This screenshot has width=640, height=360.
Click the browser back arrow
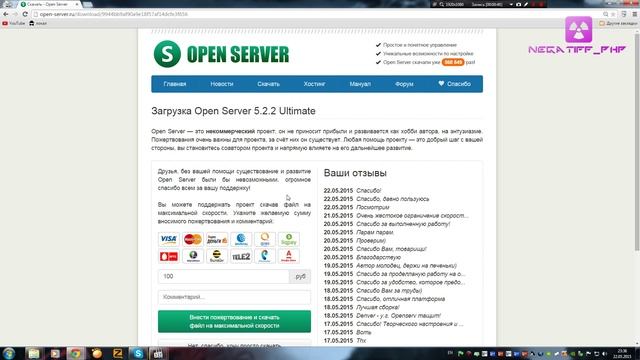coord(5,14)
